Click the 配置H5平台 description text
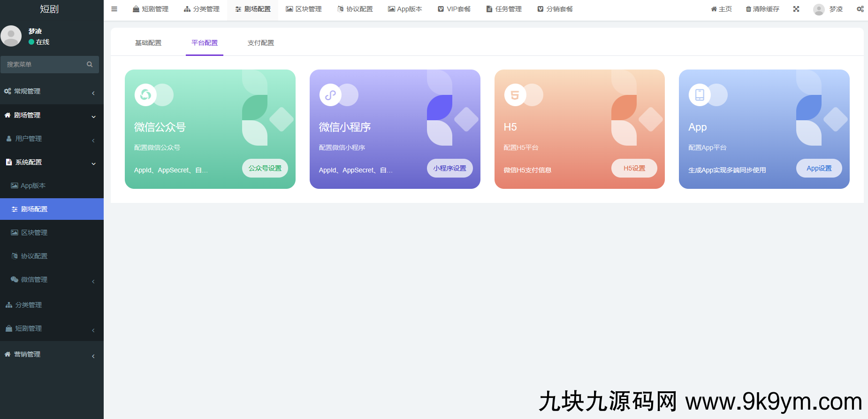 tap(521, 147)
